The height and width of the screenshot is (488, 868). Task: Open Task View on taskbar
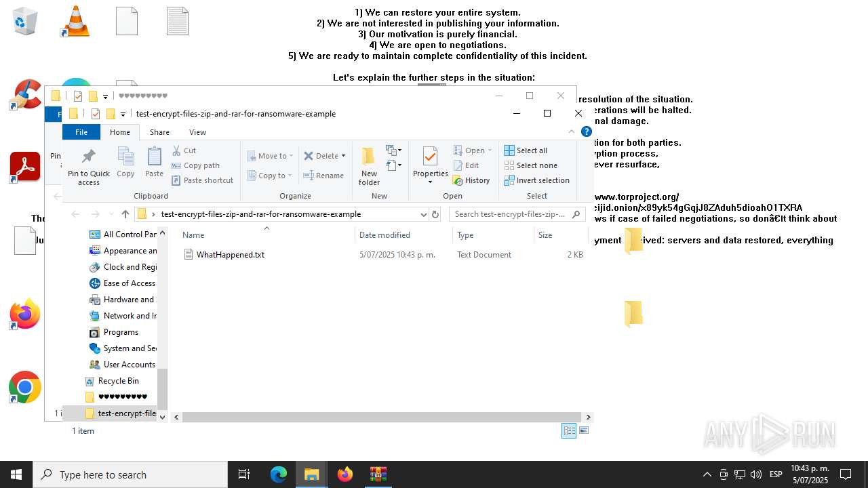244,474
